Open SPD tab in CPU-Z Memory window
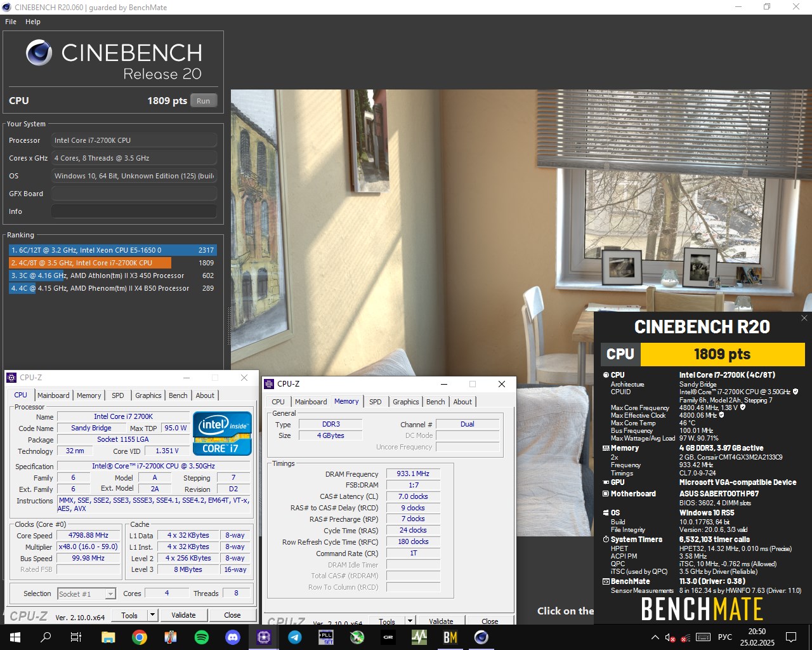Viewport: 812px width, 650px height. (376, 402)
